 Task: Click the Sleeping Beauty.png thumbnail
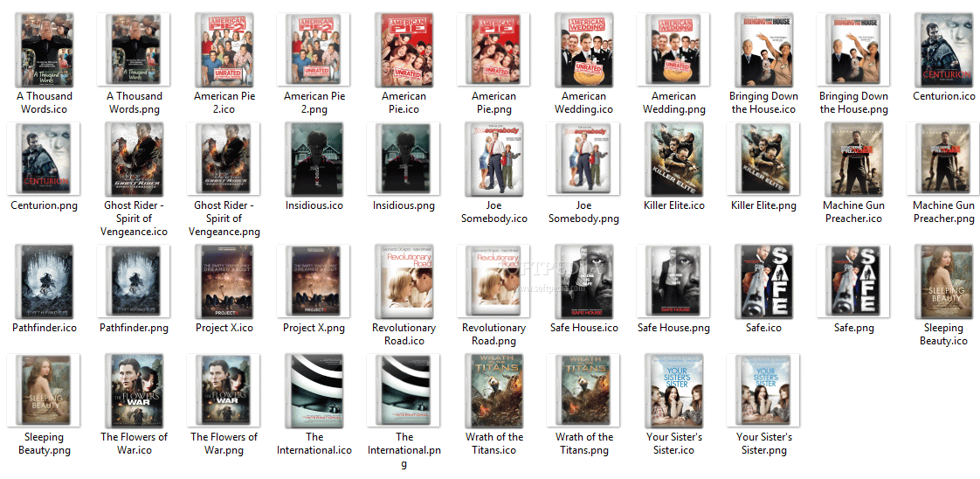(x=43, y=390)
